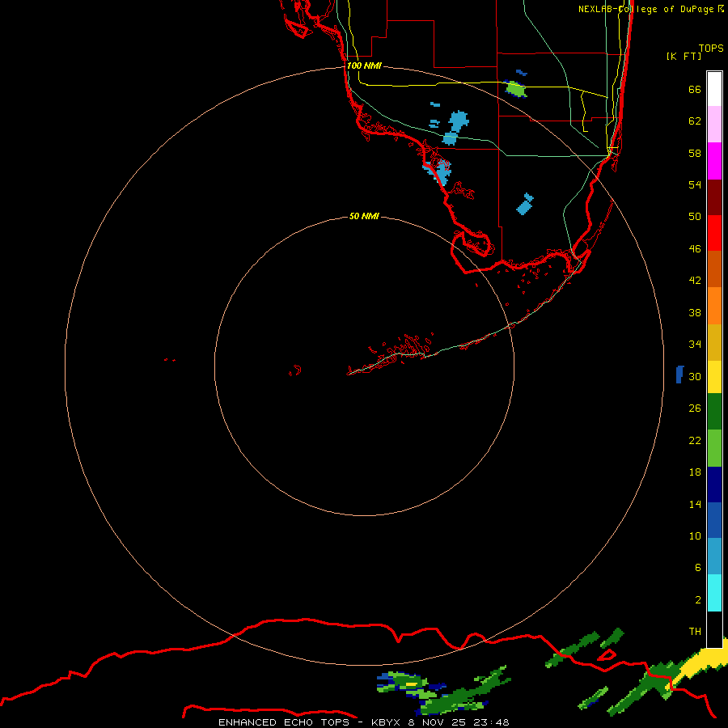Image resolution: width=728 pixels, height=728 pixels.
Task: Pick the dark orange legend swatch
Action: coord(714,269)
